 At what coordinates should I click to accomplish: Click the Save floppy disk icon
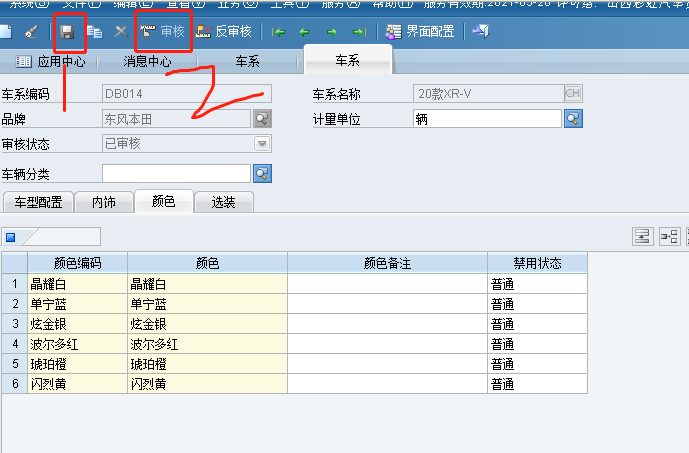(x=67, y=32)
